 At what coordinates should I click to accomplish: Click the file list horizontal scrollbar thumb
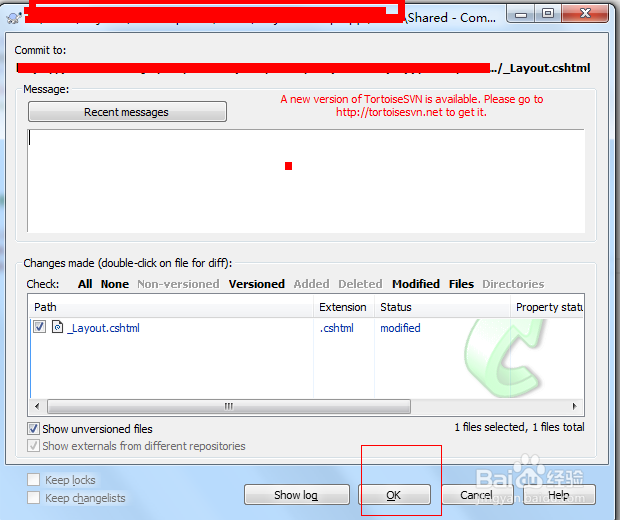(x=229, y=406)
